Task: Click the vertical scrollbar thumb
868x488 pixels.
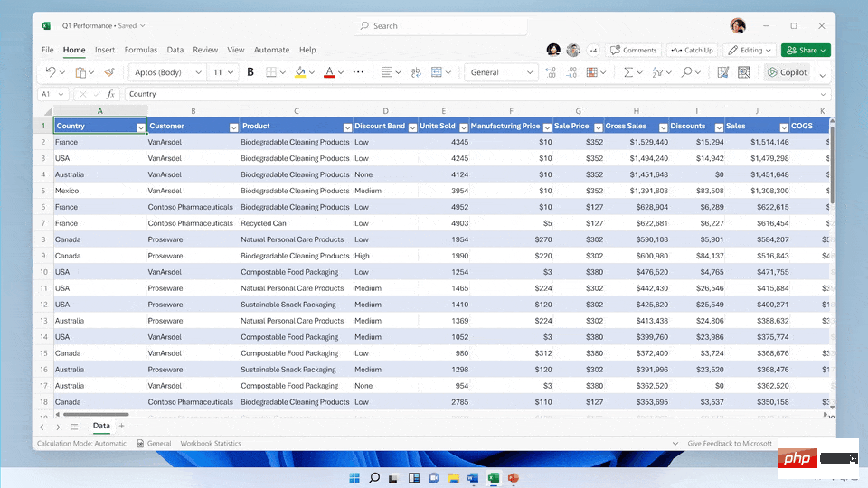Action: pyautogui.click(x=832, y=164)
